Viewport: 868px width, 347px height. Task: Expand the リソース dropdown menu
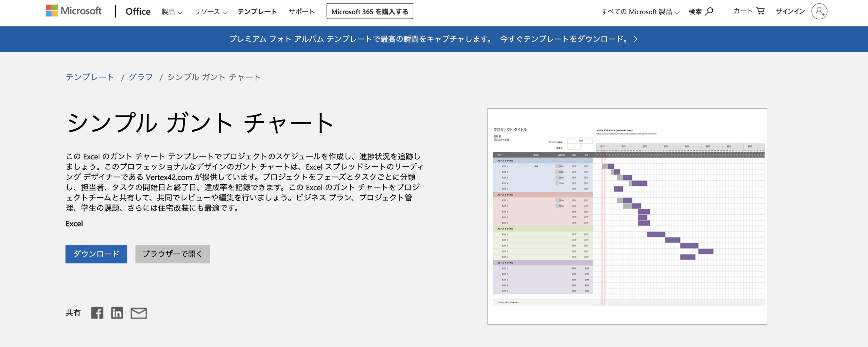211,12
